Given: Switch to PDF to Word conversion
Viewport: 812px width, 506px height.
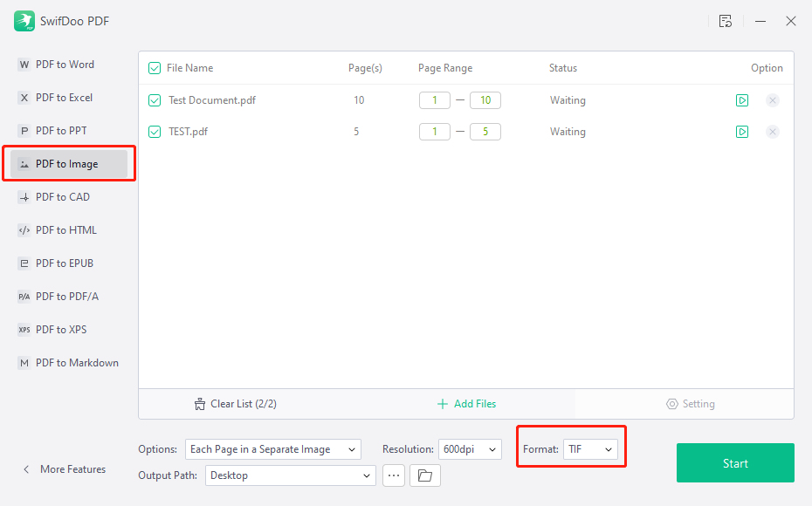Looking at the screenshot, I should 65,65.
